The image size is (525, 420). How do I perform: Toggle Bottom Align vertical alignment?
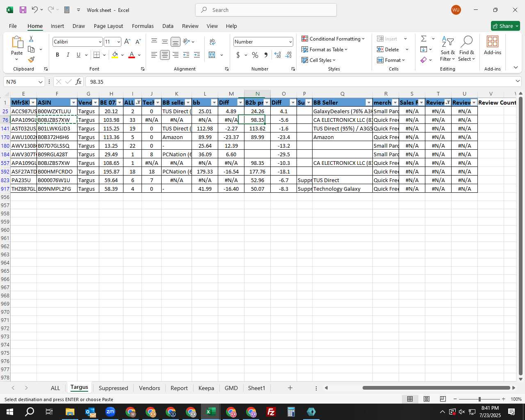point(176,42)
